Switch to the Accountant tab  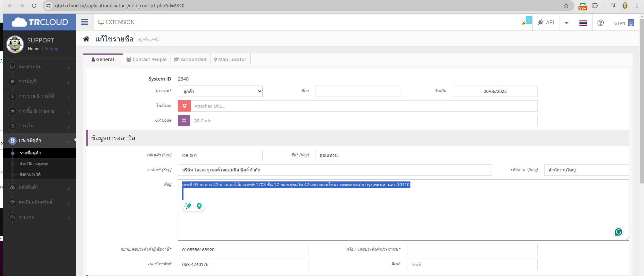tap(190, 59)
